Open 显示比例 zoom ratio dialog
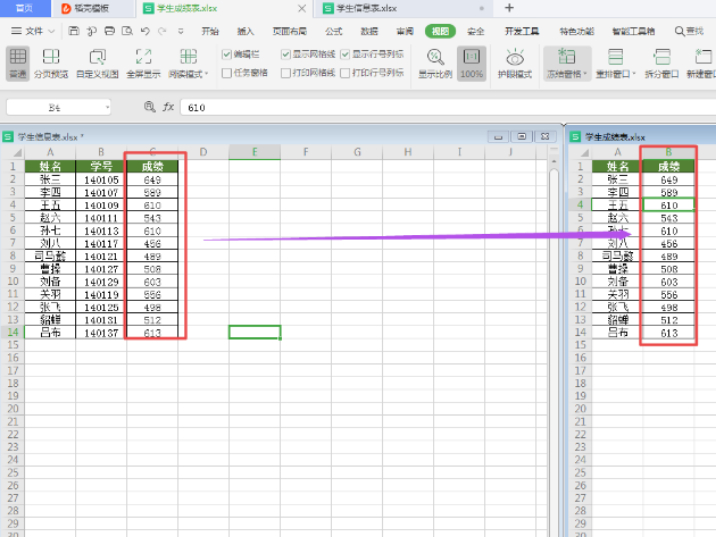This screenshot has width=716, height=537. [435, 63]
